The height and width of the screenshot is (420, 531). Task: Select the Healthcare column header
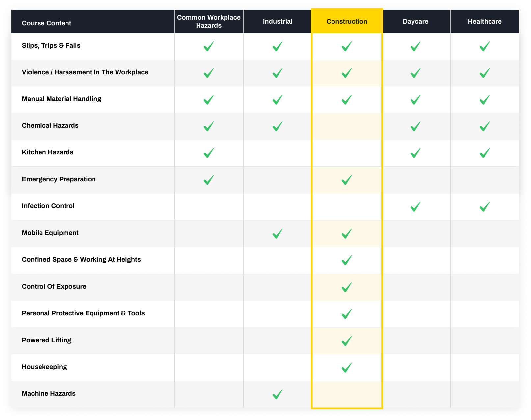(x=485, y=21)
